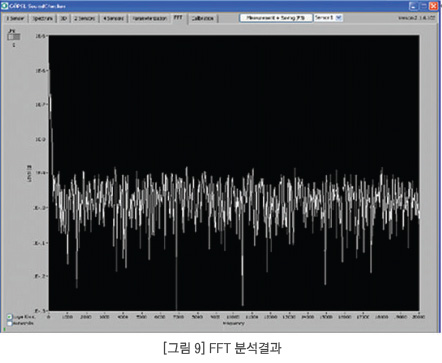
Task: Open the Calibration tab
Action: 202,19
